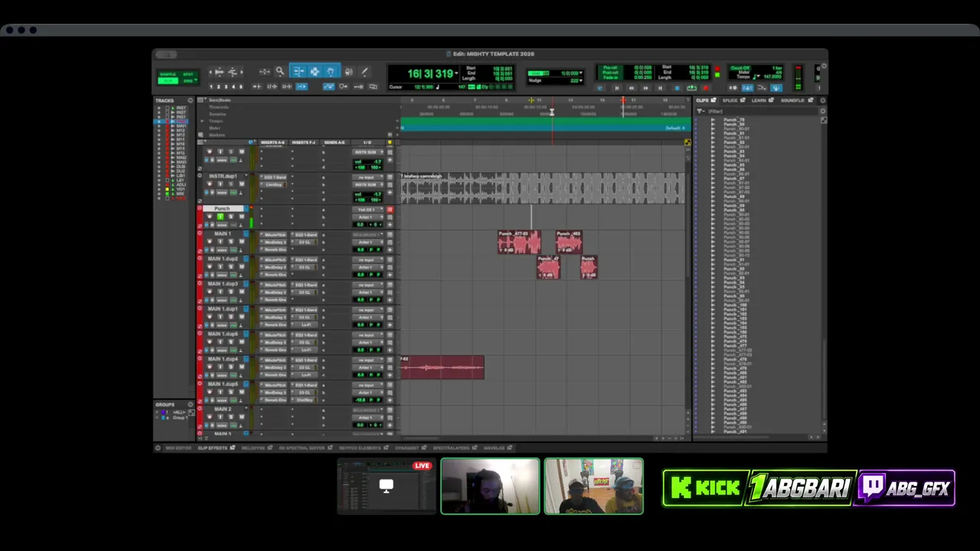Mute the MAIN 2 track
This screenshot has width=980, height=551.
[x=241, y=417]
